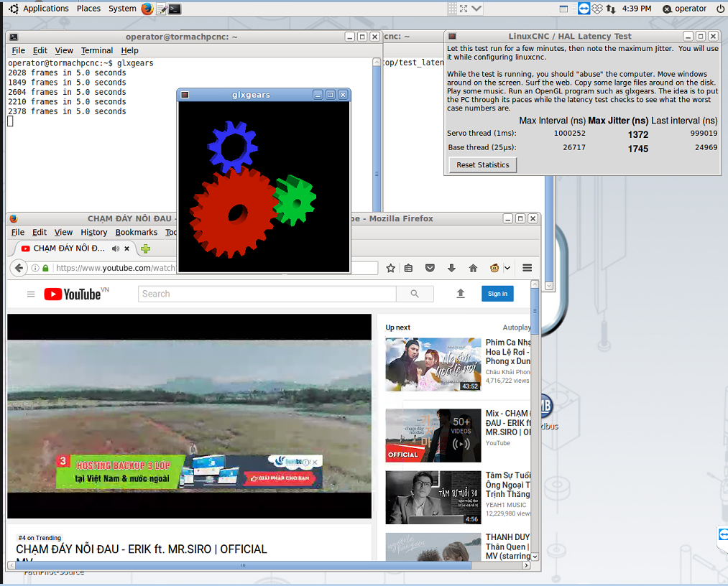This screenshot has width=728, height=586.
Task: Click the green secure connection padlock
Action: pyautogui.click(x=45, y=268)
